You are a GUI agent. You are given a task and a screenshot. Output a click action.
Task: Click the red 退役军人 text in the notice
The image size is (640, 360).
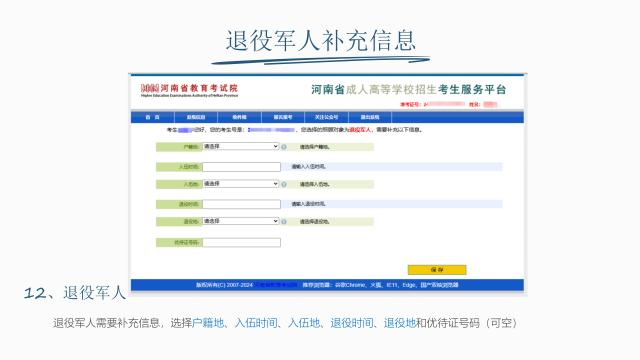click(x=360, y=130)
